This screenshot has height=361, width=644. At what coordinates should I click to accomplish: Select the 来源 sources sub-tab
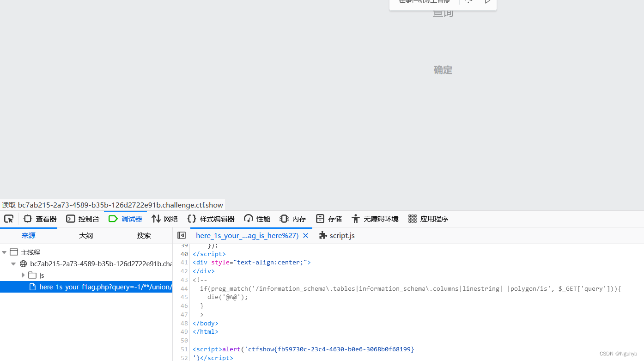(x=29, y=235)
